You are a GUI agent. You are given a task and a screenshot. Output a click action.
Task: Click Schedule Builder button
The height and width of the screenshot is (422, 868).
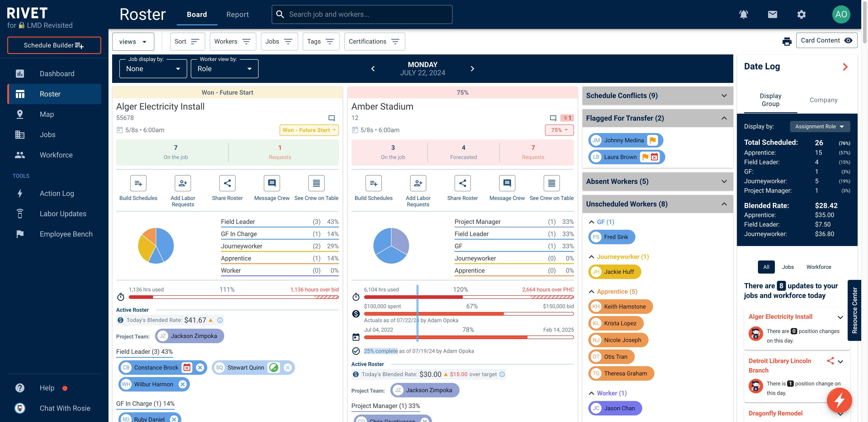[x=54, y=45]
